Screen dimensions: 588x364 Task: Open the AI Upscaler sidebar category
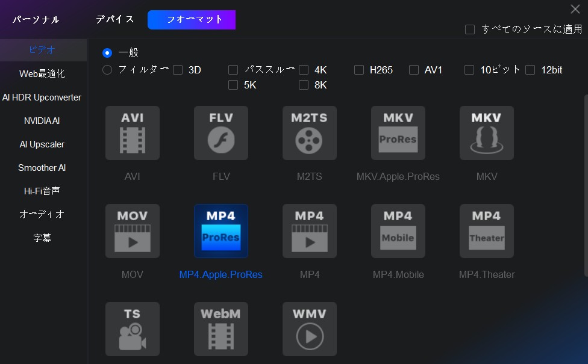click(42, 144)
